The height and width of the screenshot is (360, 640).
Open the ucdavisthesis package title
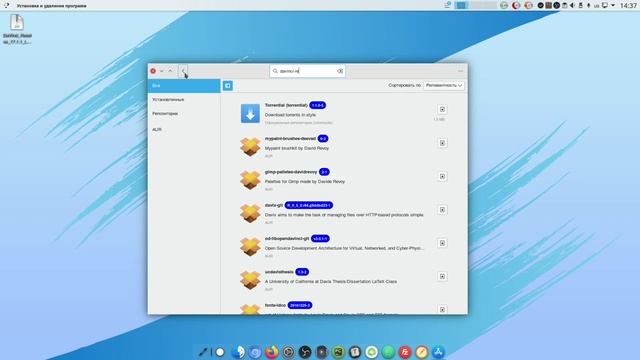(x=279, y=272)
